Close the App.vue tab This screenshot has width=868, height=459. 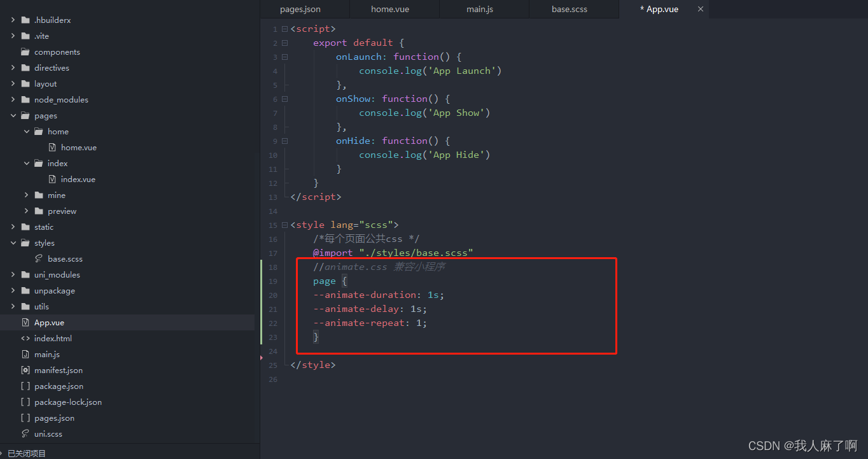pos(701,9)
